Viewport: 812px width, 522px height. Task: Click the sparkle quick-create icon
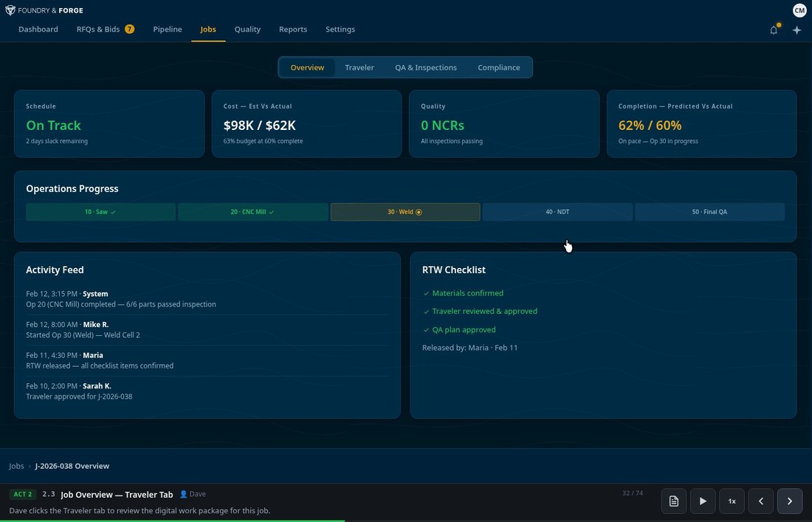tap(796, 30)
